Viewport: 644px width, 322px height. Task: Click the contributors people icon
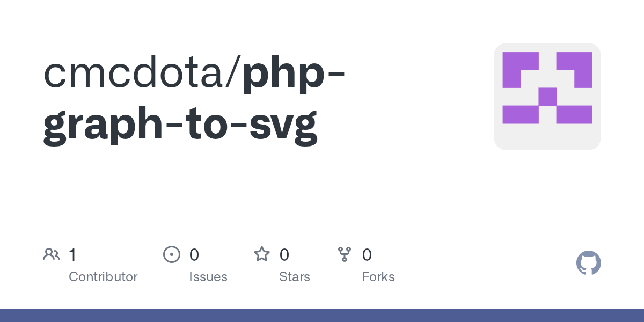[x=52, y=254]
